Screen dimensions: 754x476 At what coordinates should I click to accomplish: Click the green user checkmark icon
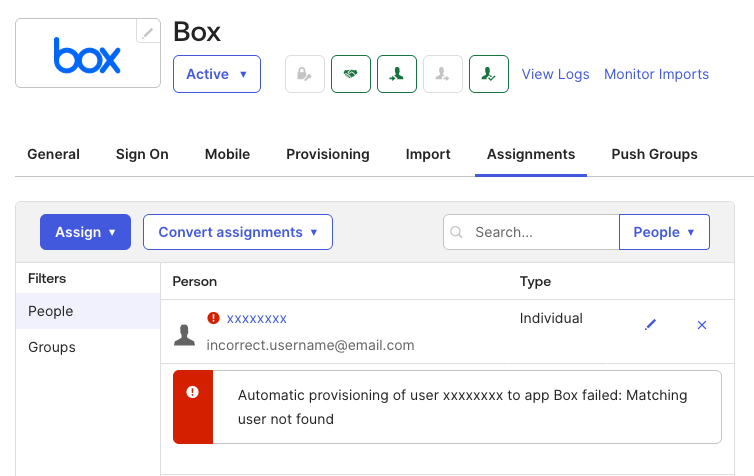[x=489, y=74]
